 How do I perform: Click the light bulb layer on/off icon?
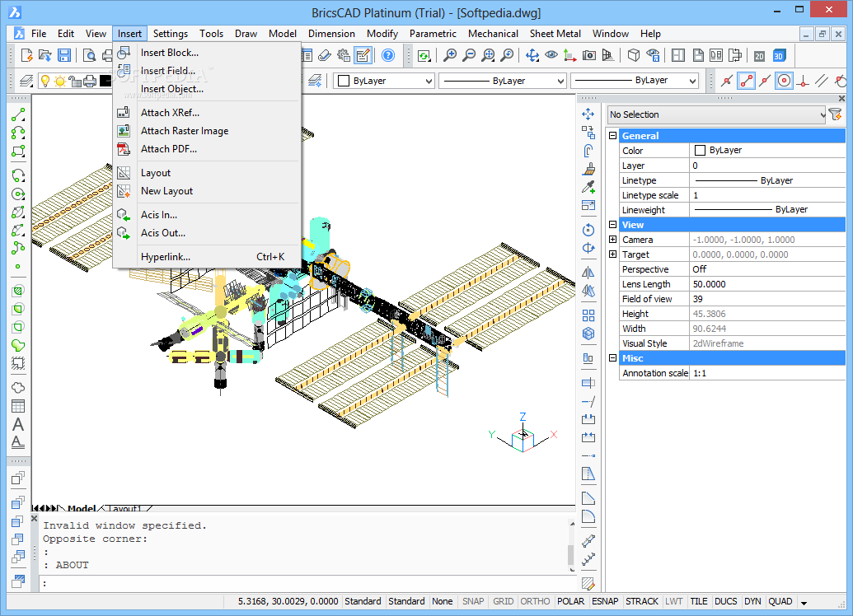click(x=45, y=81)
